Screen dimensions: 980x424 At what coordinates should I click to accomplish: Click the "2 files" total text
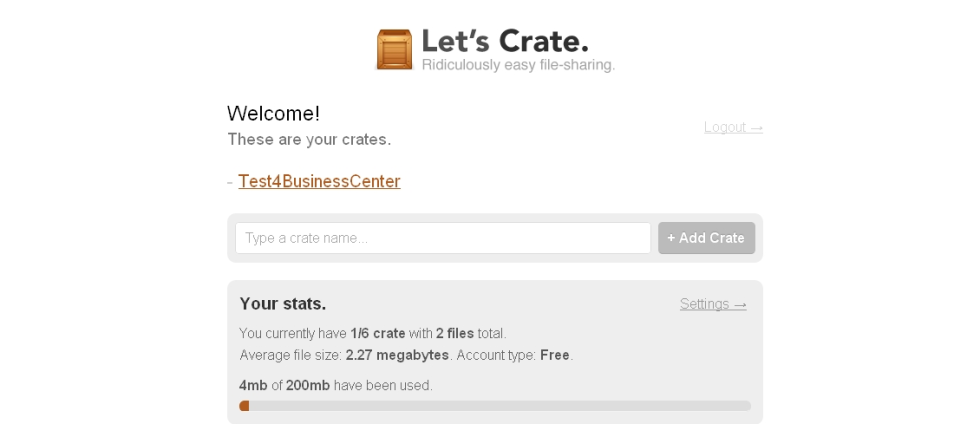point(455,333)
